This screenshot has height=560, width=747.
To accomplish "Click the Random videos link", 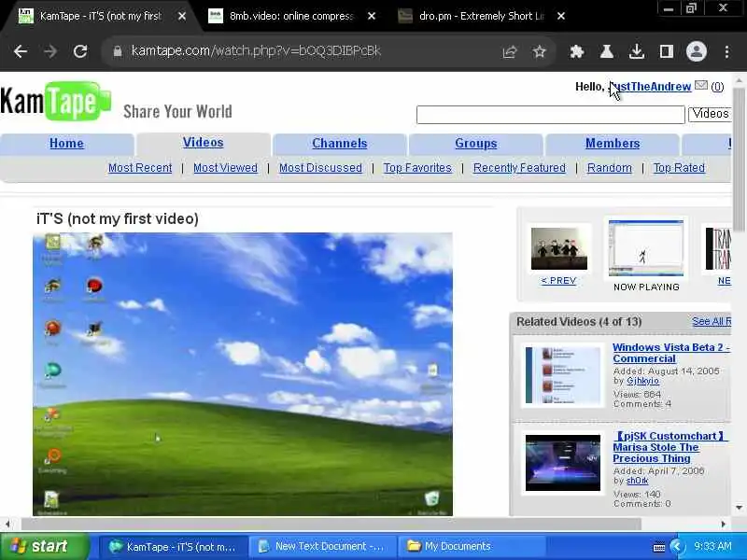I will pos(610,168).
